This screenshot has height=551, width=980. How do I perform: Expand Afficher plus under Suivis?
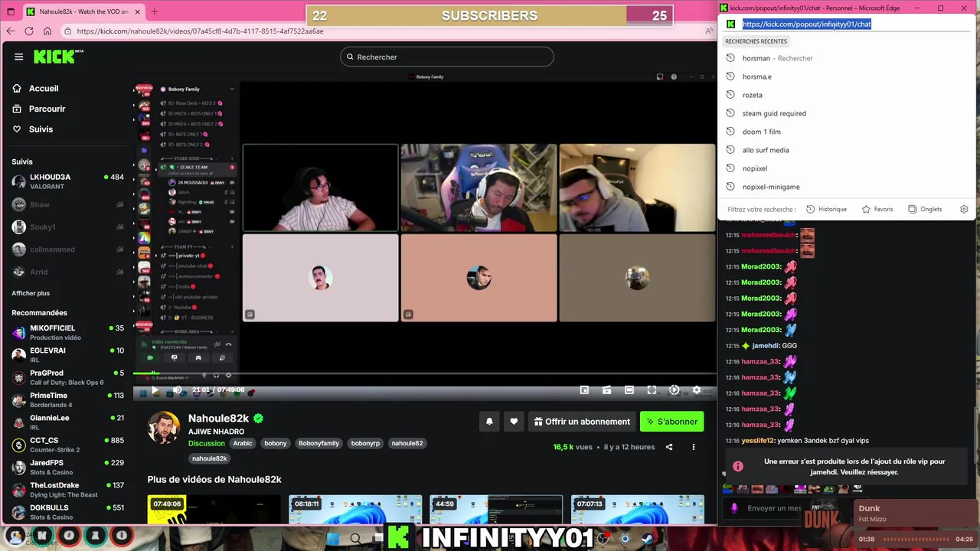(x=31, y=293)
